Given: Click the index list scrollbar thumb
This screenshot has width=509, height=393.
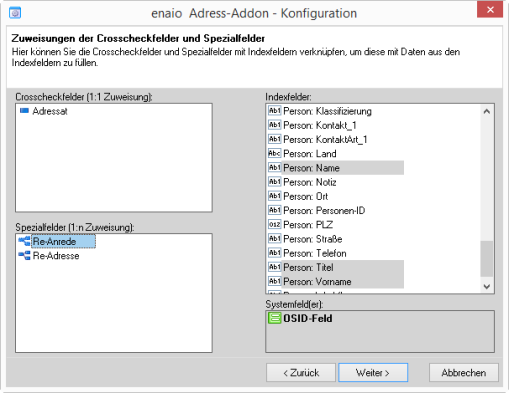Looking at the screenshot, I should [487, 259].
